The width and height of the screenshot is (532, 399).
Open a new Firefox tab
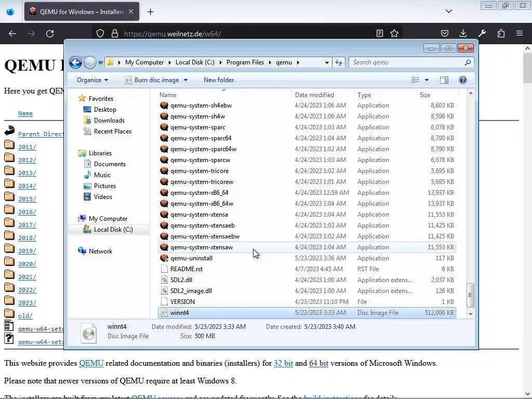150,12
